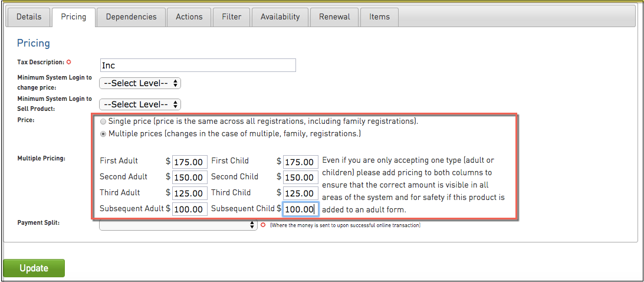Go to the Actions tab
Image resolution: width=644 pixels, height=282 pixels.
coord(189,17)
